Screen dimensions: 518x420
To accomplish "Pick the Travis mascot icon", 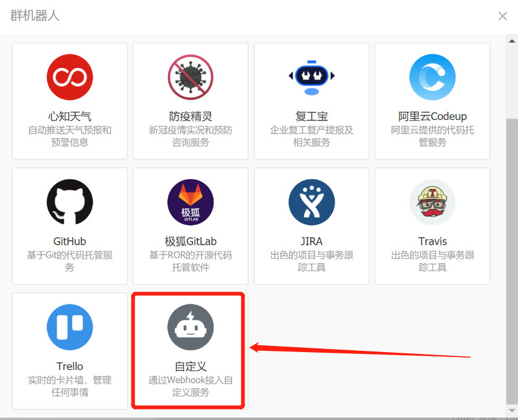I will click(x=432, y=203).
